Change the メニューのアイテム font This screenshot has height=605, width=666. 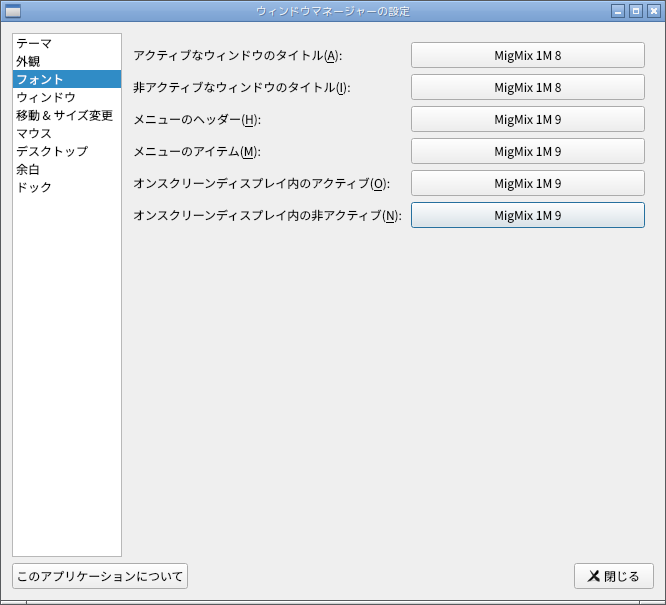tap(528, 151)
